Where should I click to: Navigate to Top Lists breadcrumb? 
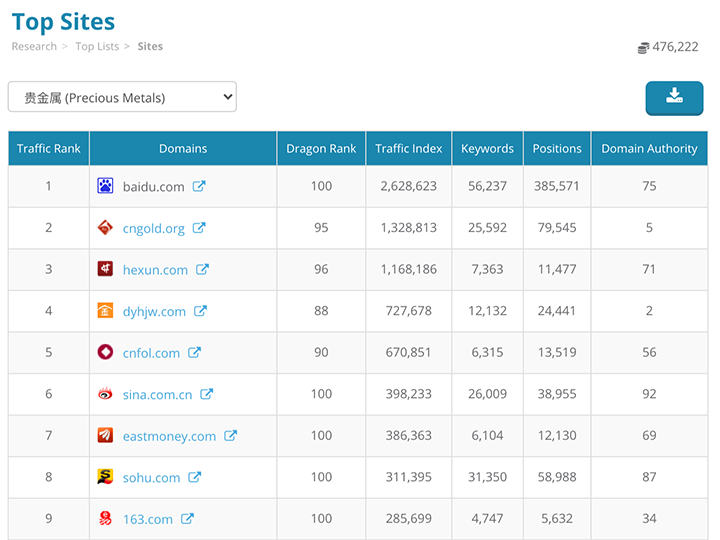(x=97, y=46)
